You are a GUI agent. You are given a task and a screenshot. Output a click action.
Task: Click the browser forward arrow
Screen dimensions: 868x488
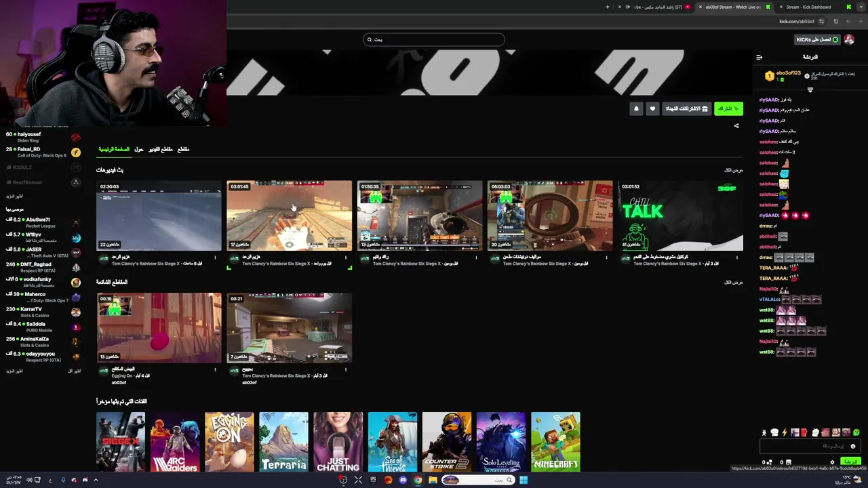848,22
